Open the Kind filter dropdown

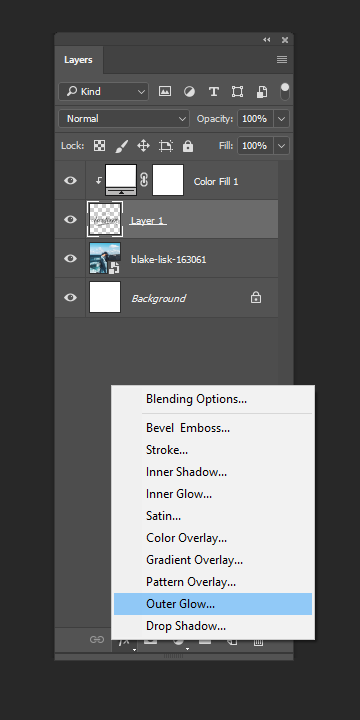104,92
